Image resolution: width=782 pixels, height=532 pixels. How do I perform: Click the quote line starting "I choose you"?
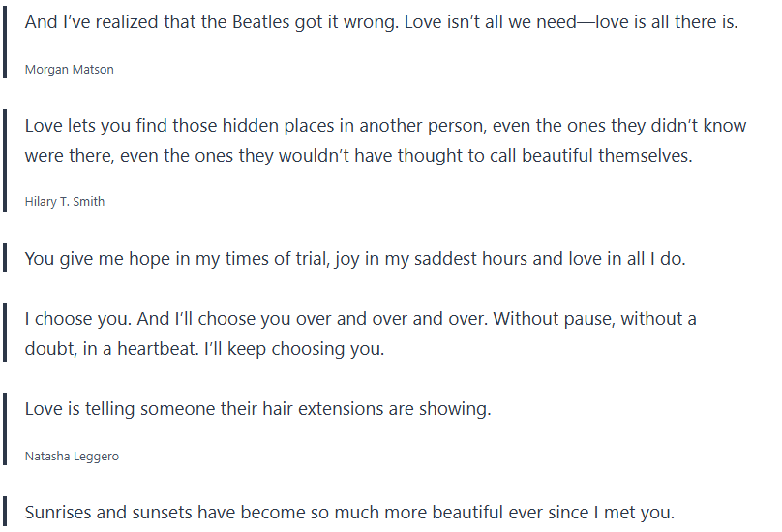coord(360,318)
